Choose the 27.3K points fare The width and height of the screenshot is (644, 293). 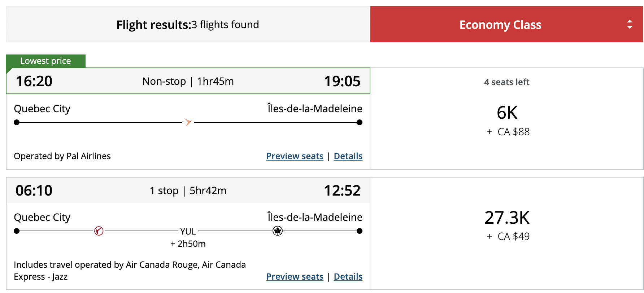coord(507,218)
